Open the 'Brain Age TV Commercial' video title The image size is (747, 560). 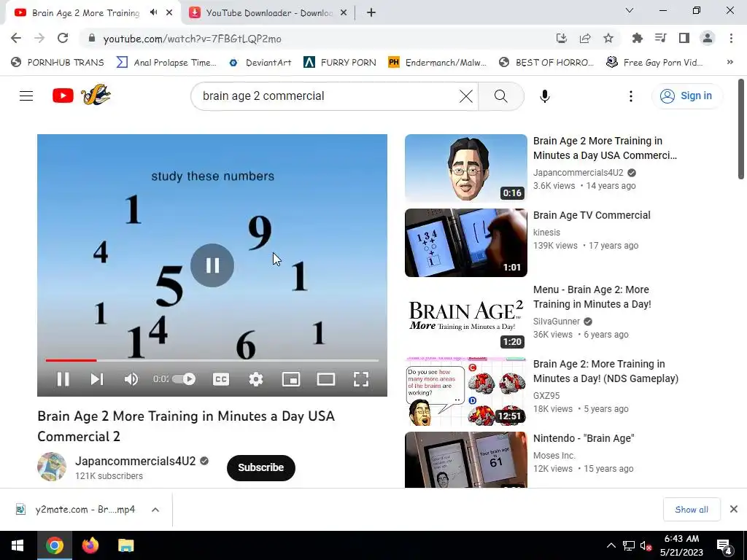pos(592,215)
